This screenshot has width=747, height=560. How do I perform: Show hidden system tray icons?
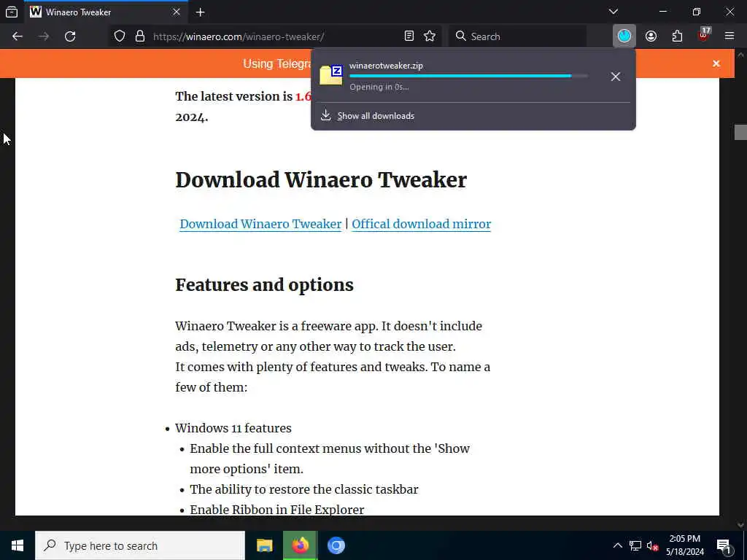617,545
